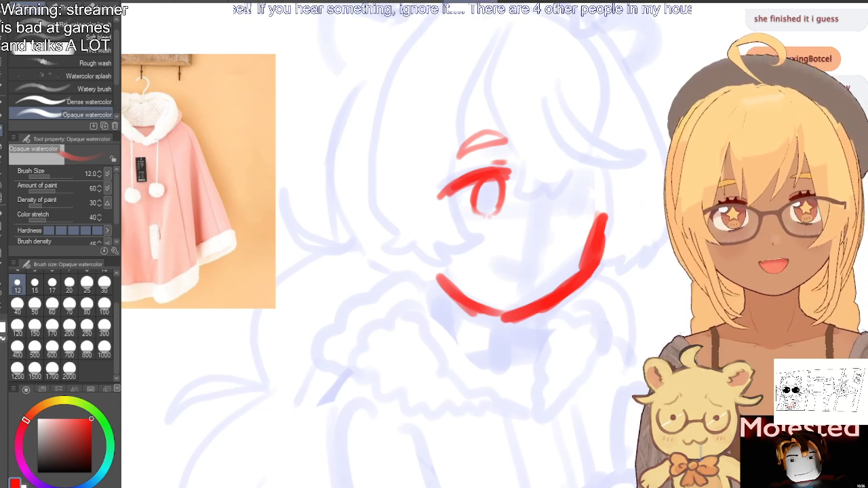
Task: Toggle the brush preset lock icon
Action: (x=113, y=159)
